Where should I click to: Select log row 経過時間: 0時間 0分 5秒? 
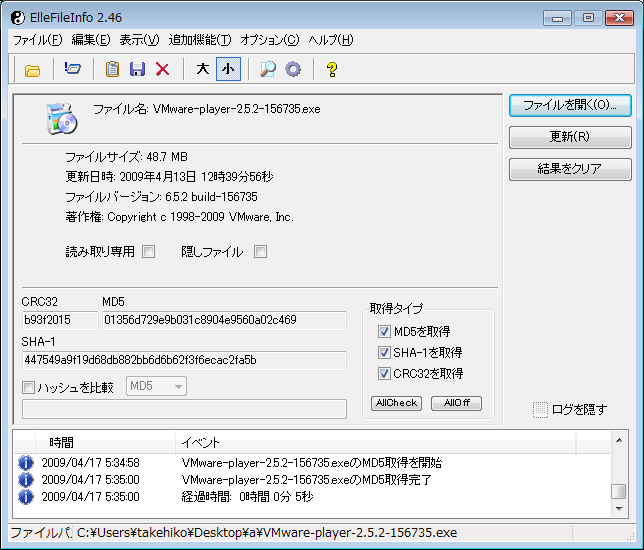(x=312, y=497)
